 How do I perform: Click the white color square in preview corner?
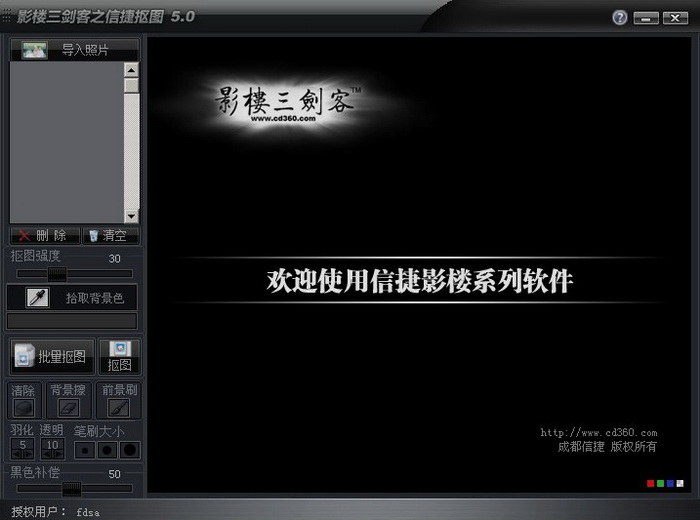[680, 483]
